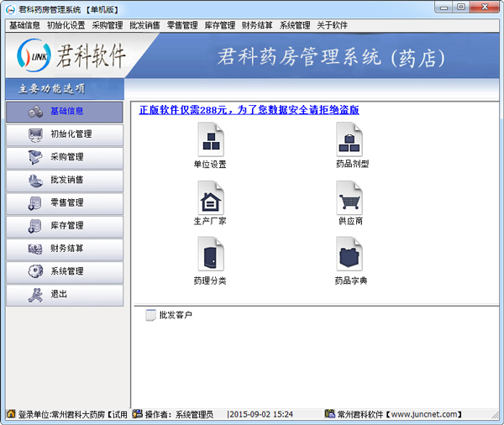Click the 登录单位 status bar text
The image size is (504, 425).
click(73, 414)
